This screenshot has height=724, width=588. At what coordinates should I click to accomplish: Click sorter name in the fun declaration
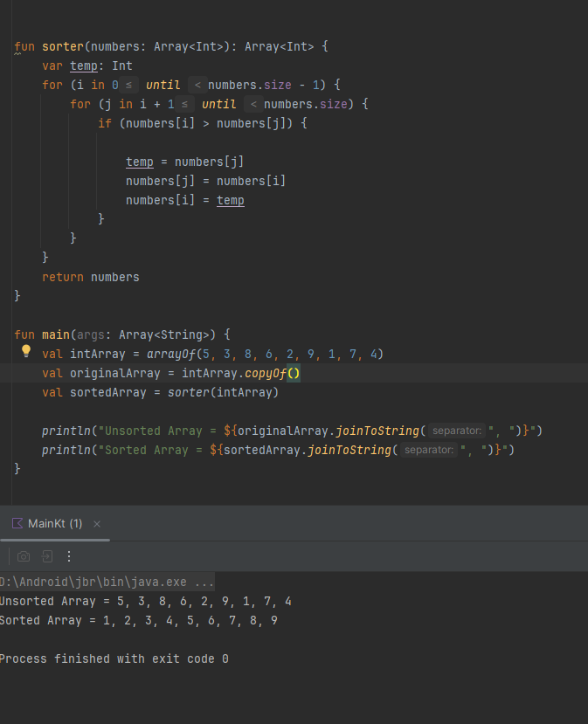(63, 46)
